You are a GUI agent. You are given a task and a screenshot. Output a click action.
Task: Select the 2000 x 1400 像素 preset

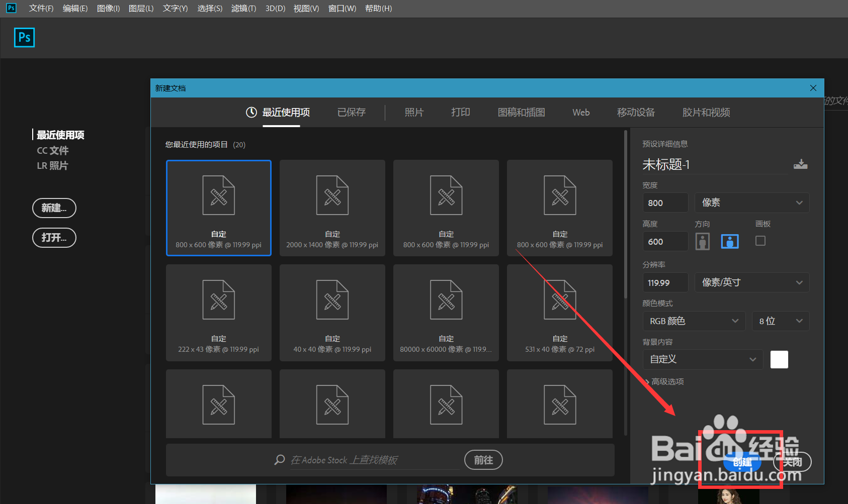coord(332,208)
